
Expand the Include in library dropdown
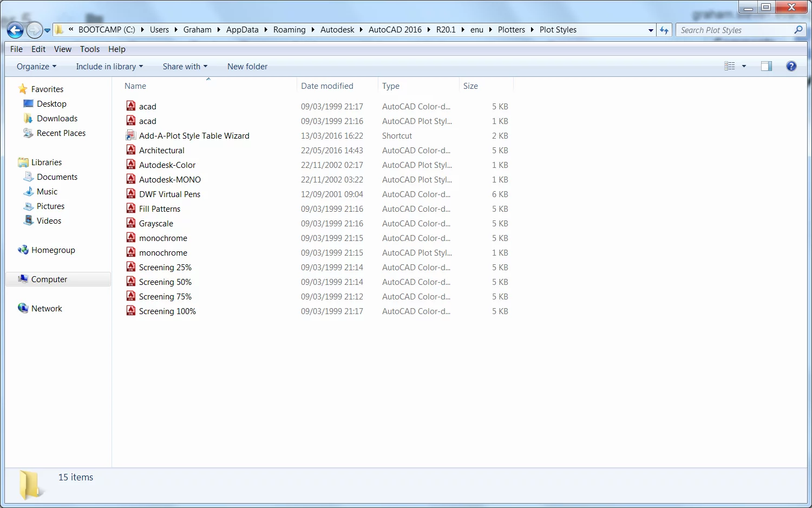click(x=109, y=67)
